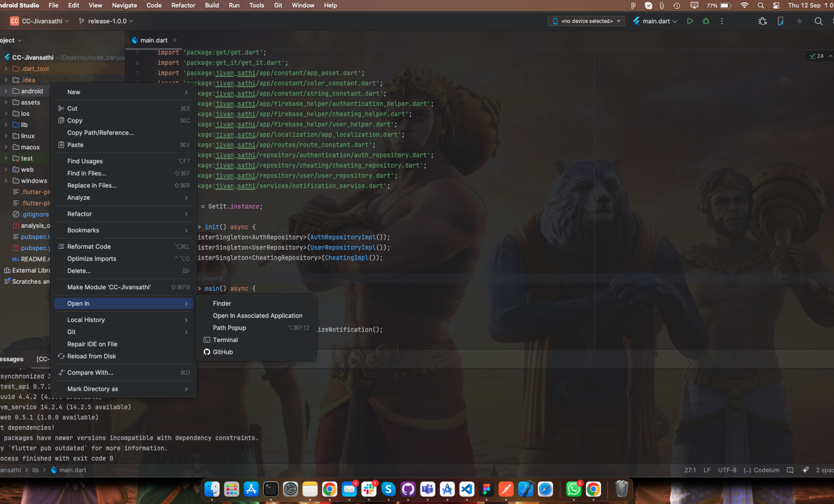Click the green Run button in toolbar
Screen dimensions: 834x504
pyautogui.click(x=690, y=21)
